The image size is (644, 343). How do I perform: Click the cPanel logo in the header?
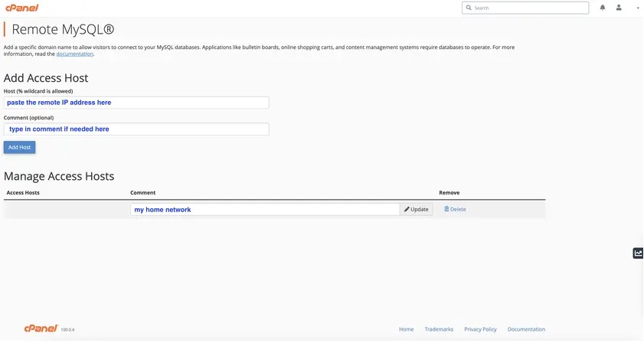point(21,8)
